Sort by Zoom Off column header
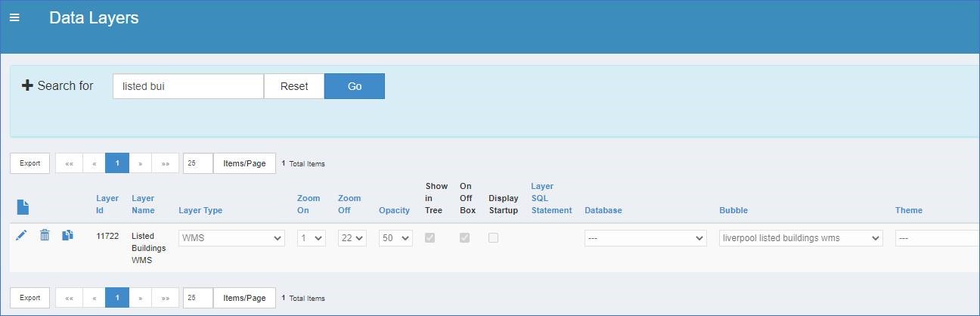The height and width of the screenshot is (316, 980). (x=349, y=204)
